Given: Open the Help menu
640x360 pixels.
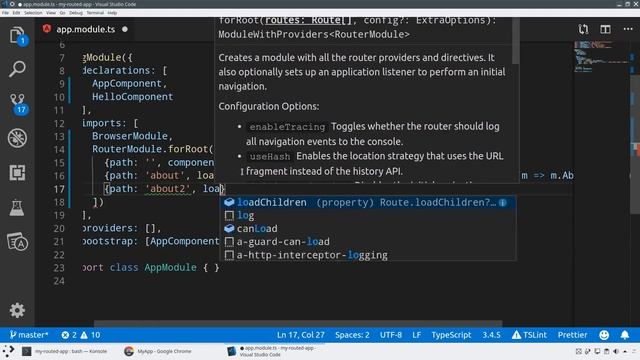Looking at the screenshot, I should tap(112, 13).
